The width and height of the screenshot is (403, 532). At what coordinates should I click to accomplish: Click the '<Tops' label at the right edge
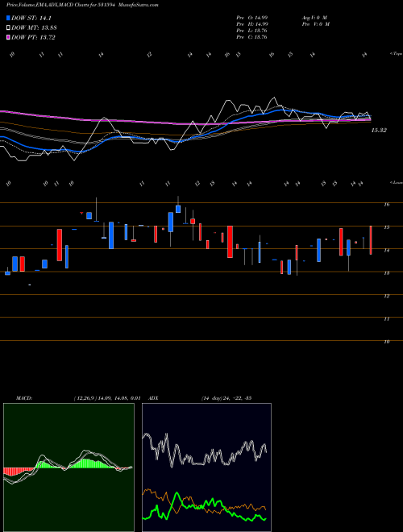(396, 54)
